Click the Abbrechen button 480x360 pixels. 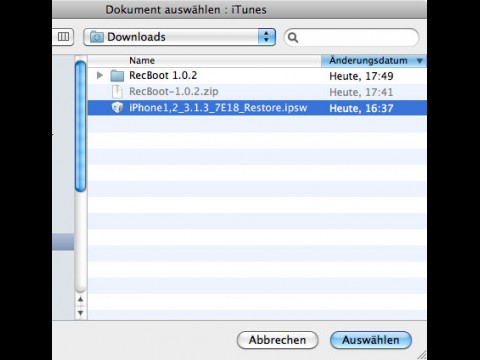point(277,340)
